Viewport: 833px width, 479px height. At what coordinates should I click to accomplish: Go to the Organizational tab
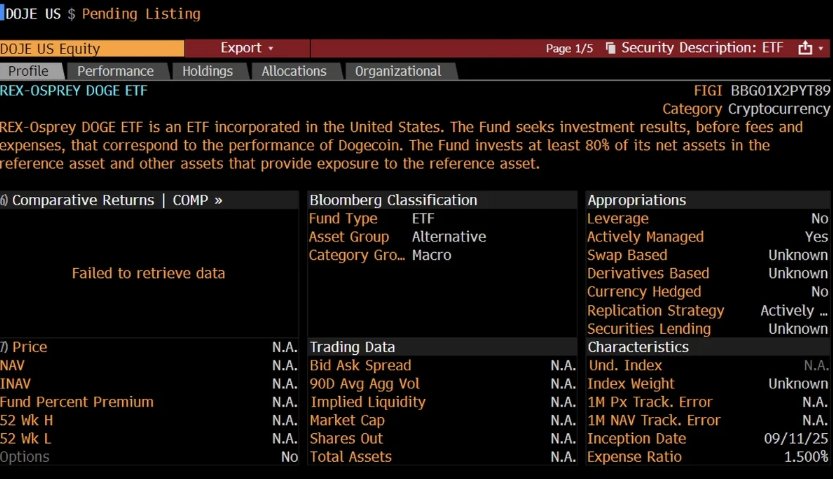click(398, 71)
